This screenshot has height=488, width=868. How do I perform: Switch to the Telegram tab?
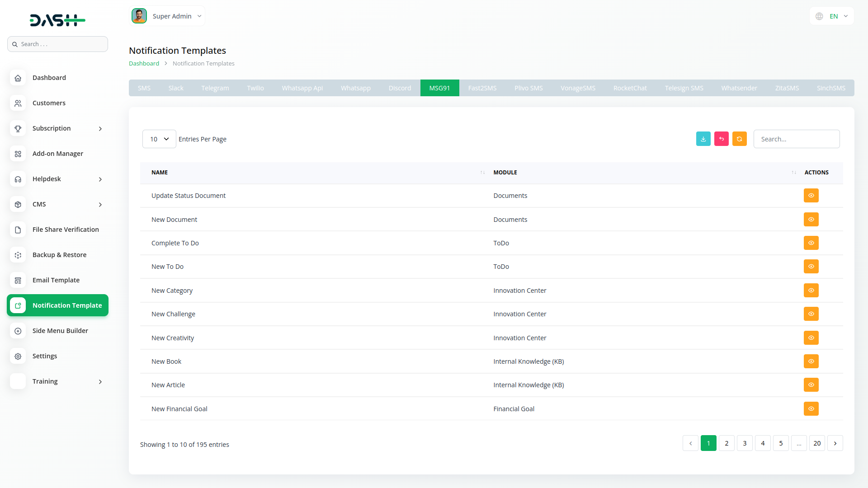click(x=215, y=88)
